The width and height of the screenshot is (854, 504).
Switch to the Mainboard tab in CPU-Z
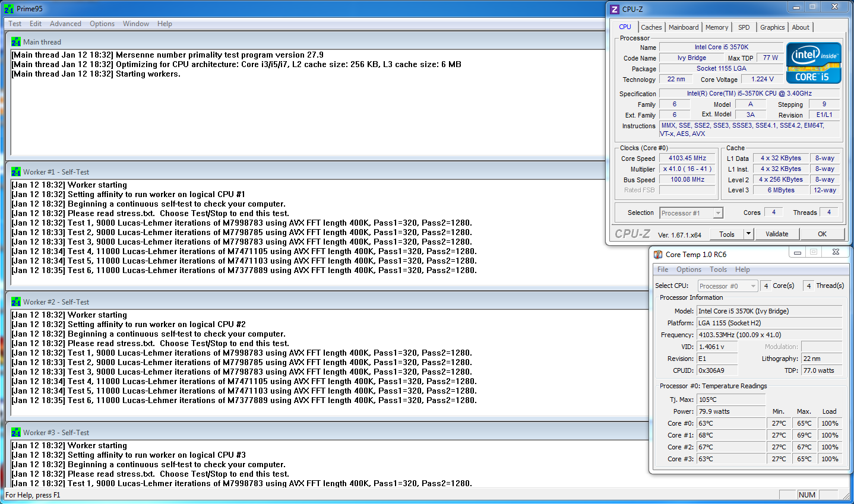pos(684,27)
